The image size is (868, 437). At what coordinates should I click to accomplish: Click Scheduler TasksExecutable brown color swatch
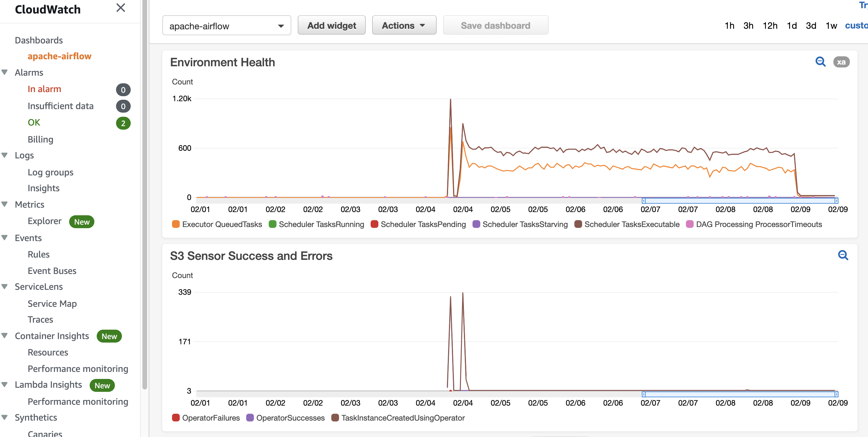pos(578,224)
